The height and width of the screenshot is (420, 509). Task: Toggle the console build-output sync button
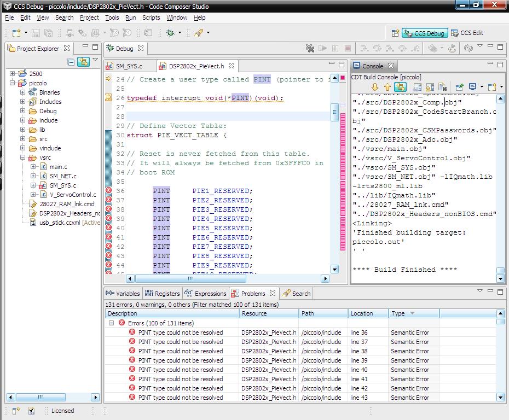tap(400, 87)
